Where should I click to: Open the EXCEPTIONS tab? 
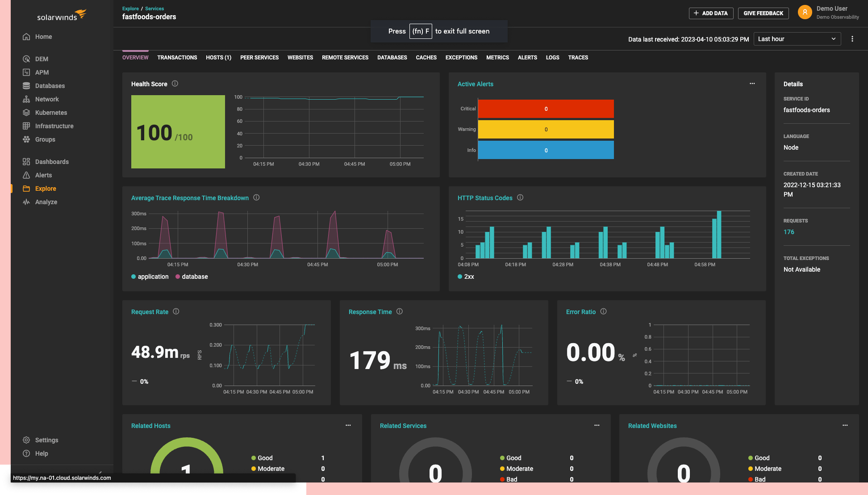(x=461, y=57)
